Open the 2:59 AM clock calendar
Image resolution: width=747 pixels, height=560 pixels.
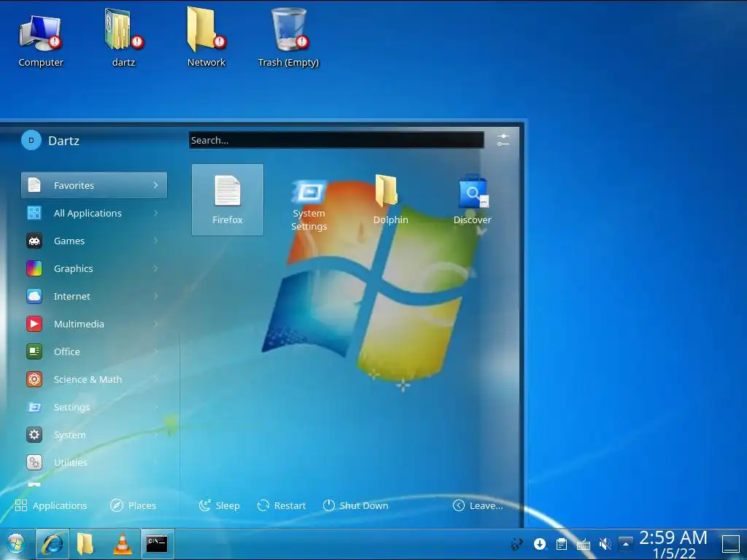[x=673, y=544]
